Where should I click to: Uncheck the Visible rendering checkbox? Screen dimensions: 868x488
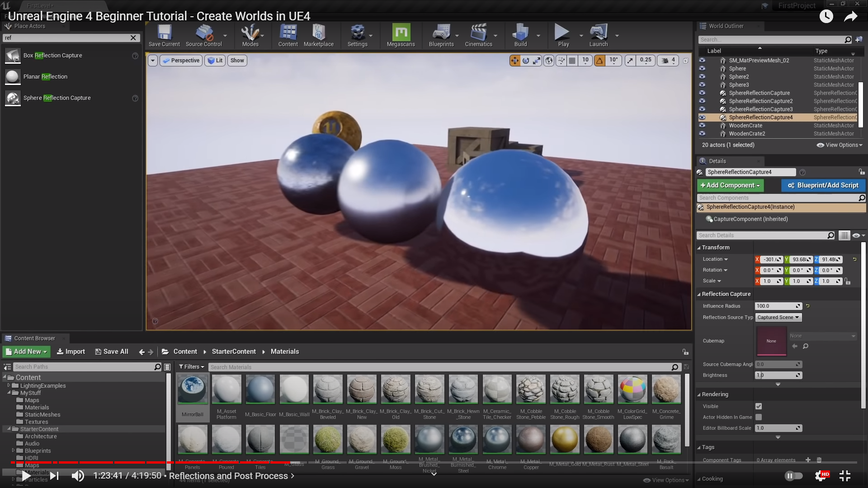[x=759, y=406]
